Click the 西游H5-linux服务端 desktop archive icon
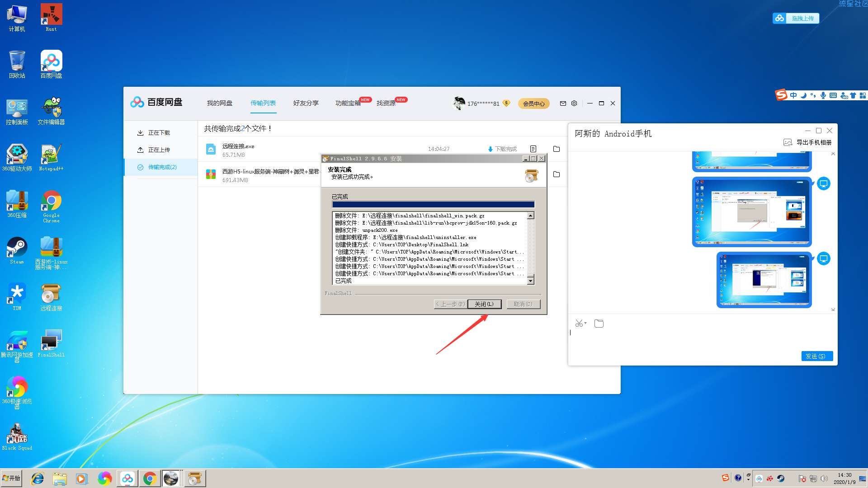The image size is (868, 488). pyautogui.click(x=51, y=253)
